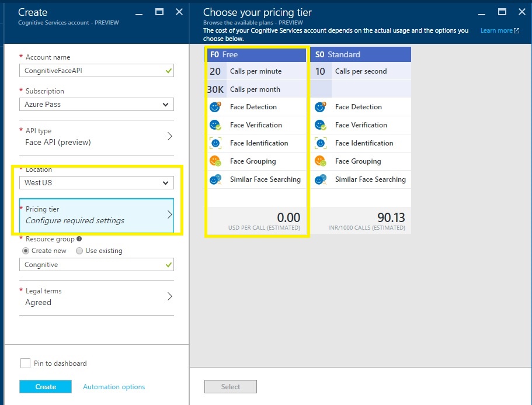
Task: Click the Face Detection icon in Standard tier
Action: [320, 107]
